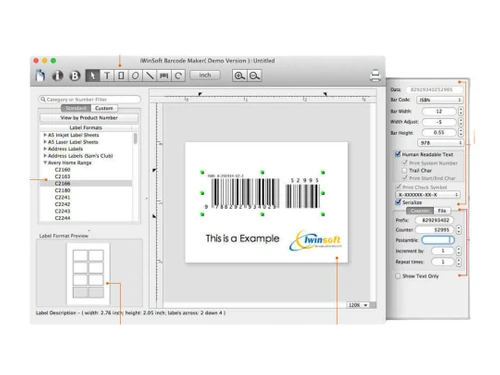Click the Width Adjust stepper
Image resolution: width=500 pixels, height=375 pixels.
point(461,122)
